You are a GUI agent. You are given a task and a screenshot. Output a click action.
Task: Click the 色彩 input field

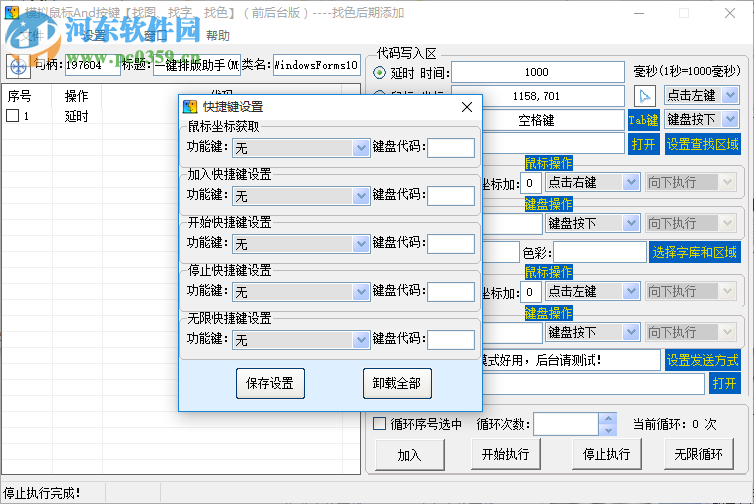pyautogui.click(x=600, y=252)
